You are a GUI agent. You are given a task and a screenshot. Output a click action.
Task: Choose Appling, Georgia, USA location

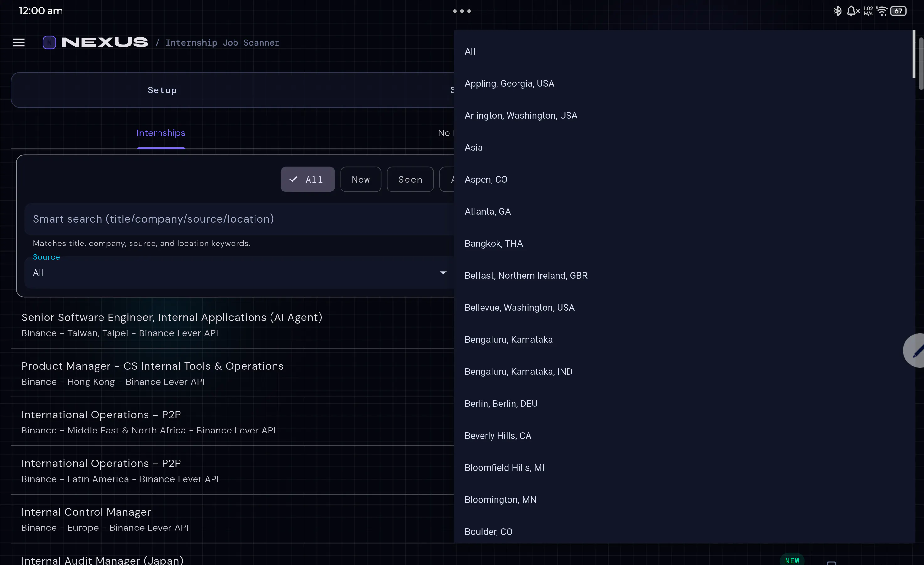[x=685, y=83]
